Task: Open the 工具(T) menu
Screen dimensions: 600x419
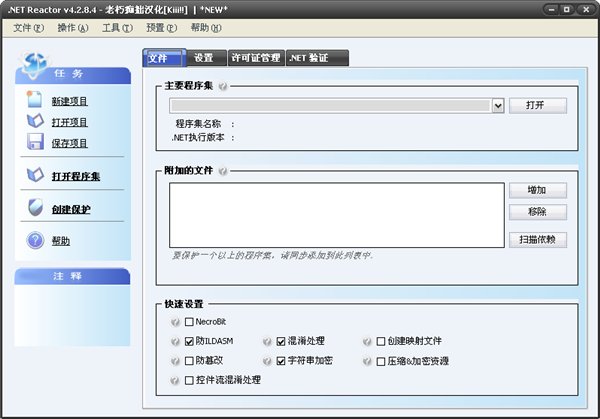Action: [117, 28]
